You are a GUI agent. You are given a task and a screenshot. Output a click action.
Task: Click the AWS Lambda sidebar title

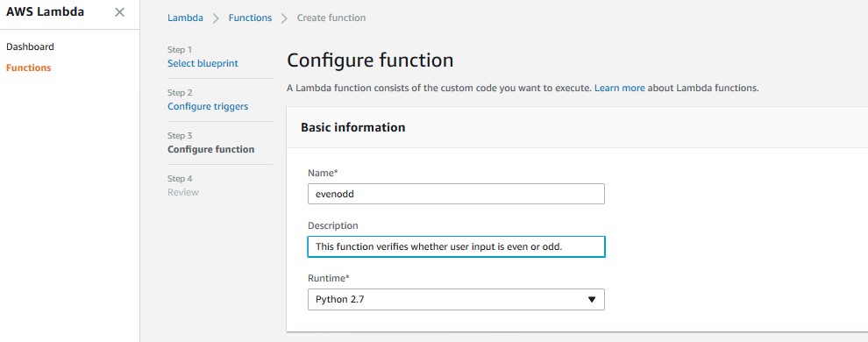[x=45, y=11]
